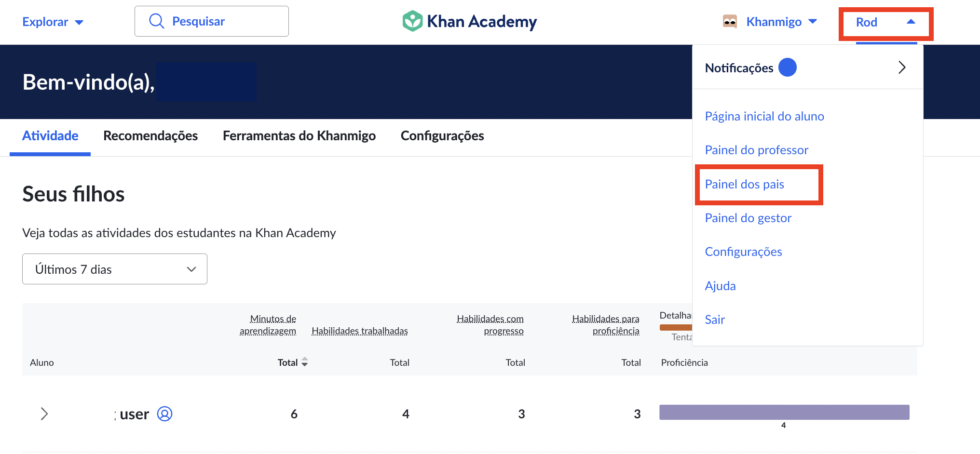Click the blue notifications indicator dot
The height and width of the screenshot is (454, 980).
tap(788, 67)
